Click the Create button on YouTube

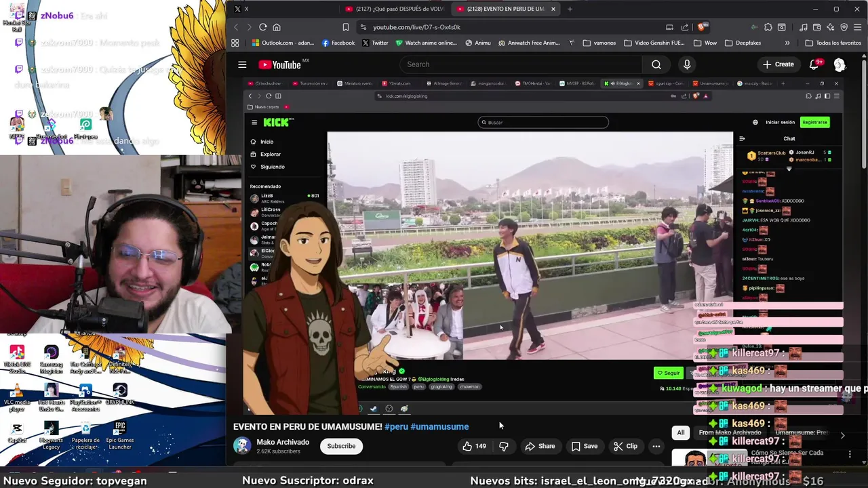point(778,64)
